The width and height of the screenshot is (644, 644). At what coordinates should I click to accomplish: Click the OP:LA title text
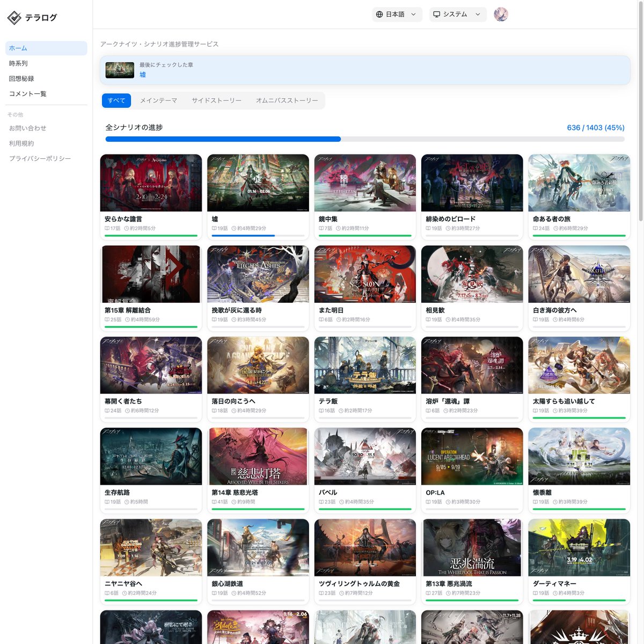pos(435,493)
